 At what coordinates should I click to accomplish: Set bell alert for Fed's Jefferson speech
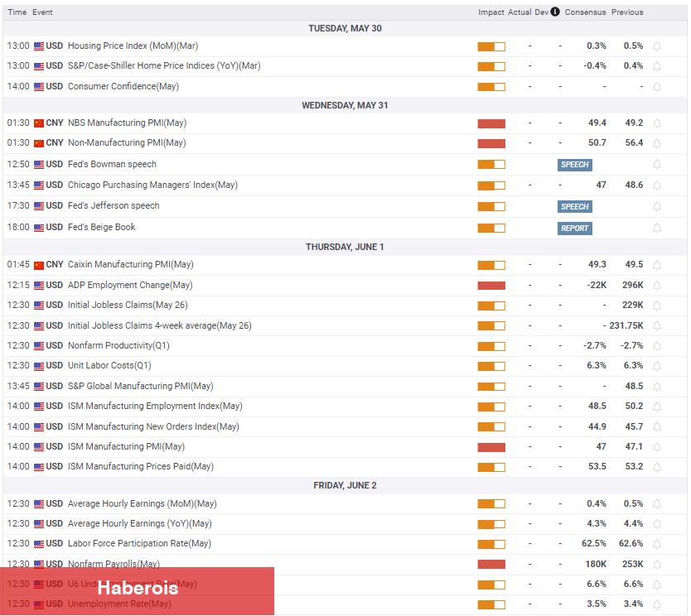(657, 206)
